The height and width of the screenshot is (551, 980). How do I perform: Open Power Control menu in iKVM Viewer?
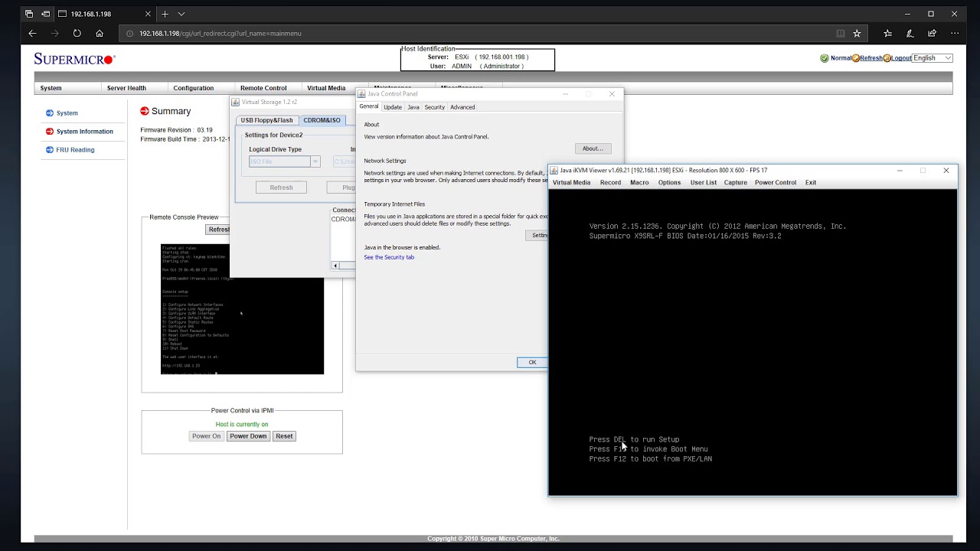click(x=776, y=183)
